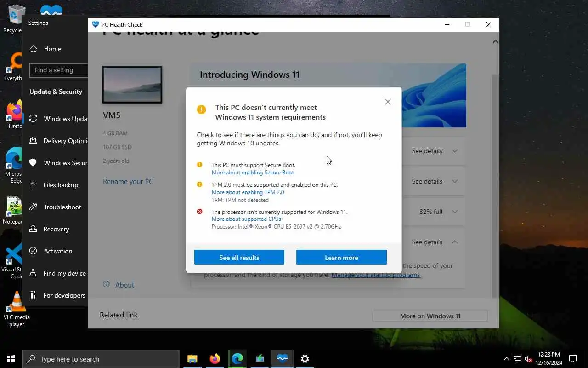Click Rename your PC link
Viewport: 588px width, 368px height.
click(128, 181)
